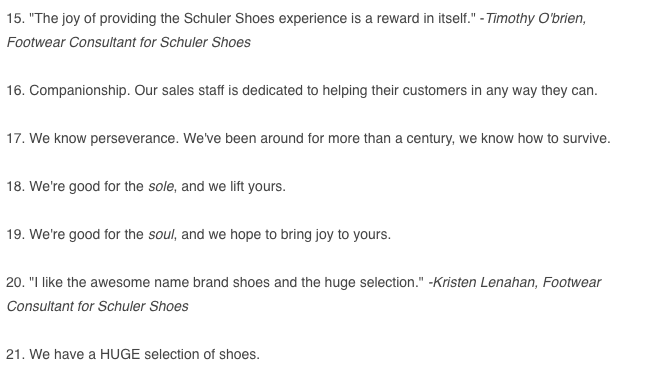
Task: Click "hope to bring joy to yours" text
Action: [x=309, y=234]
